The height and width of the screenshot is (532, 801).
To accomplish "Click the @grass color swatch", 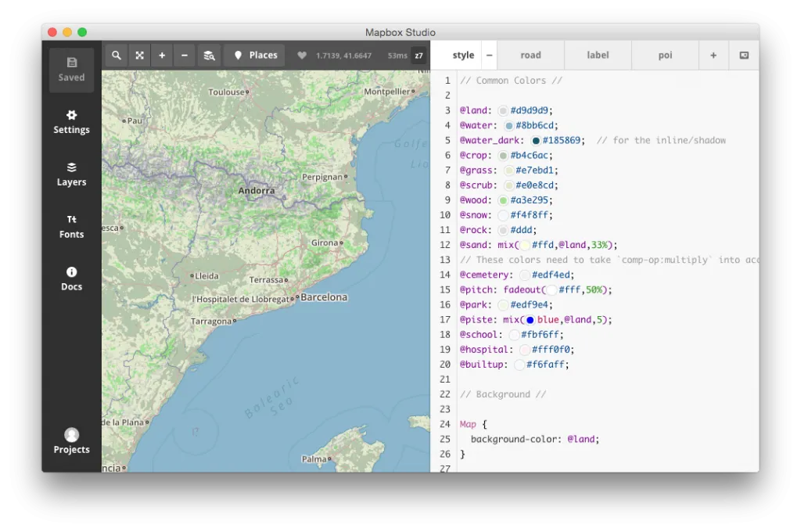I will tap(508, 171).
